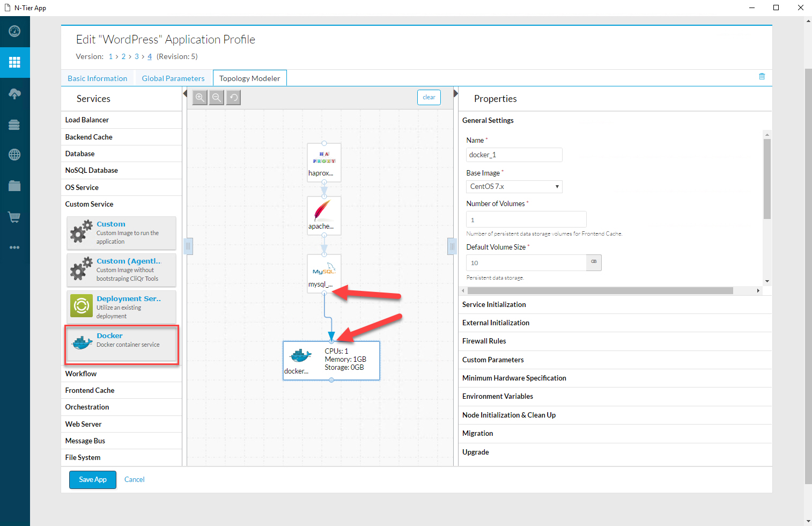Click the Name field containing docker_1
Screen dimensions: 812x526
coord(514,155)
